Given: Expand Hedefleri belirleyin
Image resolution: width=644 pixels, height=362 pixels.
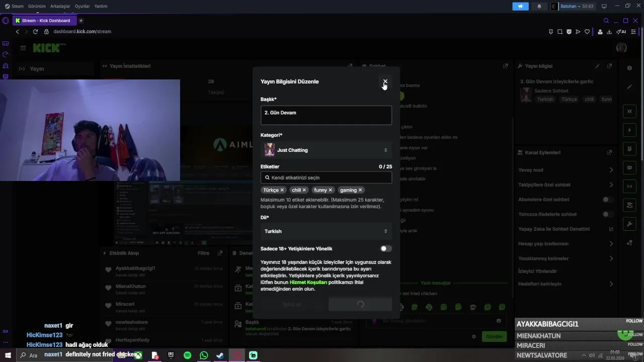Looking at the screenshot, I should coord(566,284).
